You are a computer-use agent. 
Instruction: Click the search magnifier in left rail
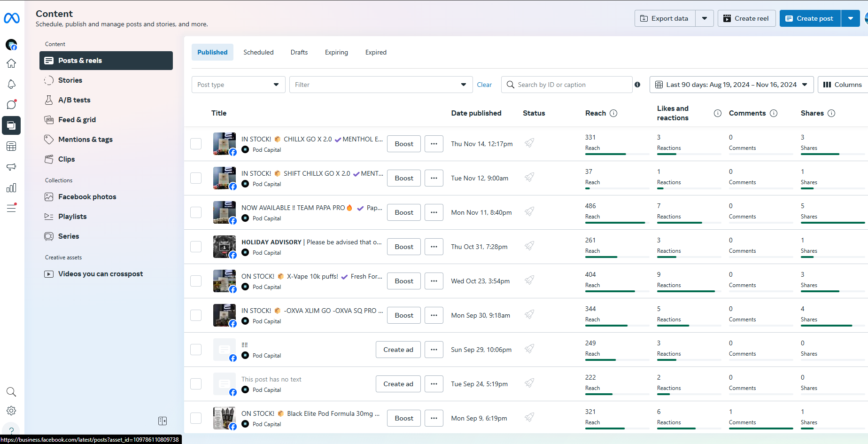tap(11, 392)
